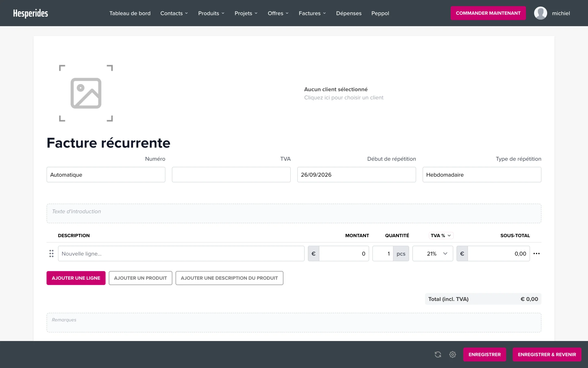
Task: Click the logo image placeholder
Action: [x=86, y=93]
